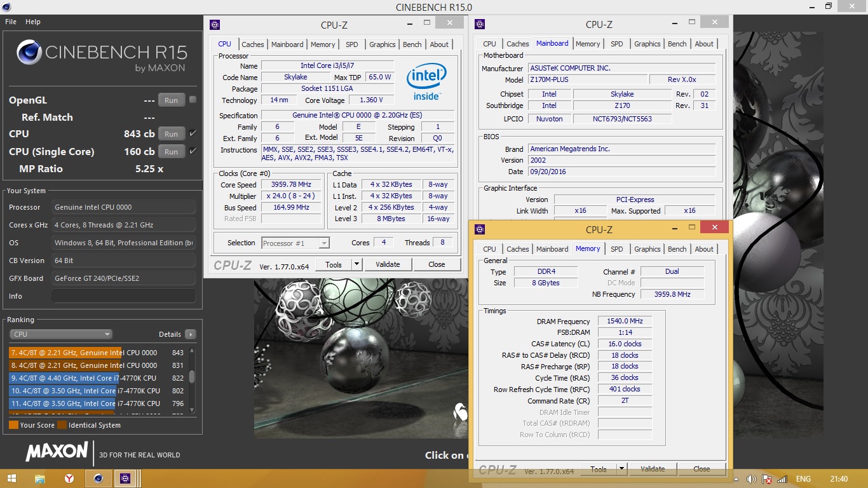Click the GFX Board field showing GeForce GT 240
This screenshot has width=868, height=488.
click(x=123, y=278)
